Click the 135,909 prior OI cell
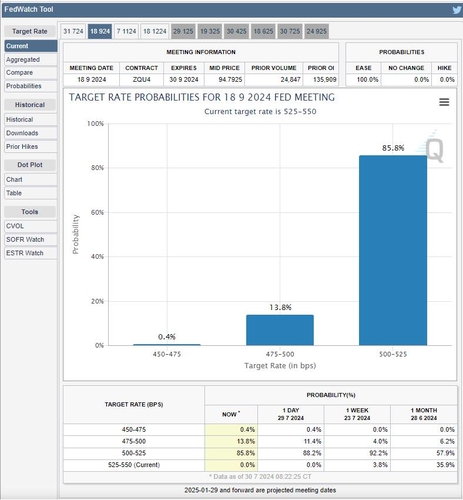Screen dimensions: 463x500 321,80
